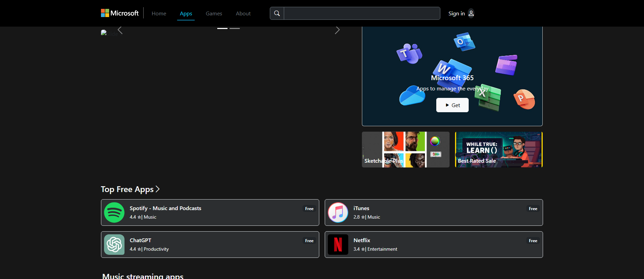Click the Get button for Microsoft 365
The height and width of the screenshot is (279, 644).
[x=452, y=105]
